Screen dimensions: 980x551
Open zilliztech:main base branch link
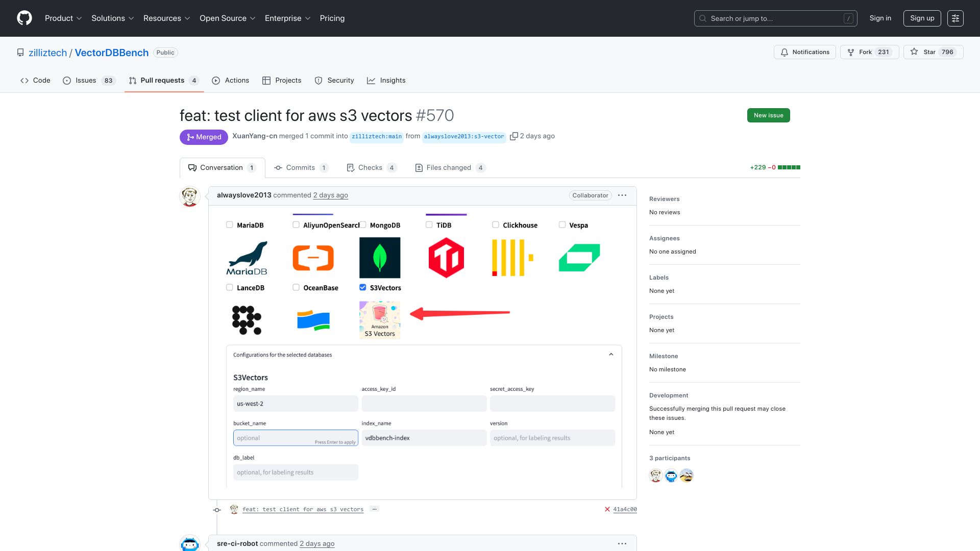[377, 137]
